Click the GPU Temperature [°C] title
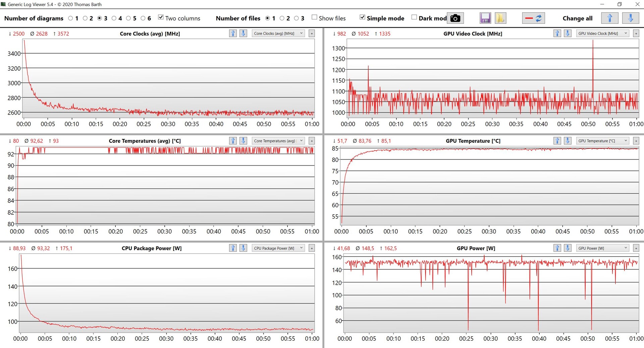Screen dimensions: 644x348 click(x=473, y=141)
